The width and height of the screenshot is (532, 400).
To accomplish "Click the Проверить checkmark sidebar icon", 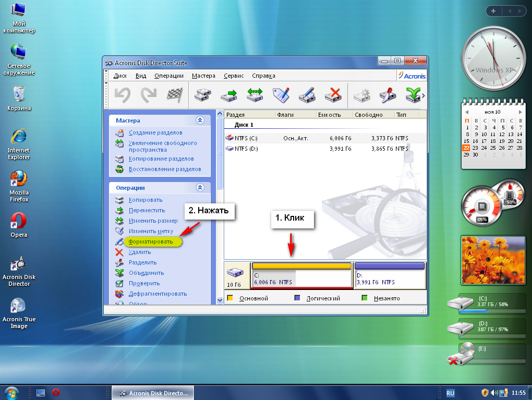I will coord(119,283).
